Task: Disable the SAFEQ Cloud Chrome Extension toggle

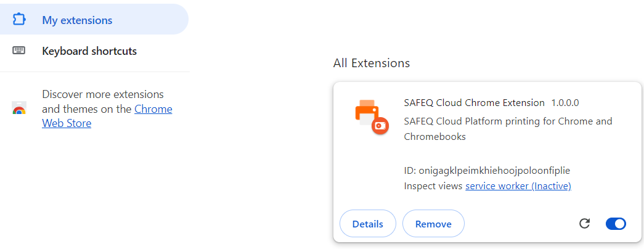Action: tap(616, 224)
